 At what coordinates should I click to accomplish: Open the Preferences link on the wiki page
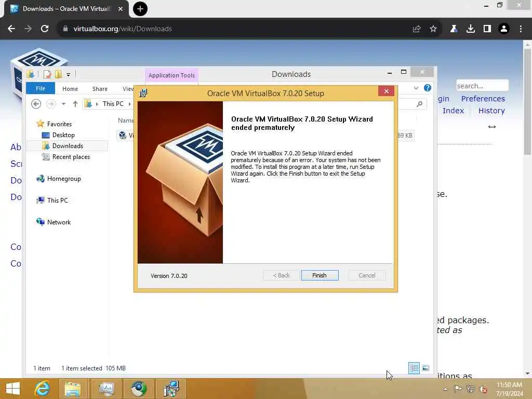click(x=483, y=99)
